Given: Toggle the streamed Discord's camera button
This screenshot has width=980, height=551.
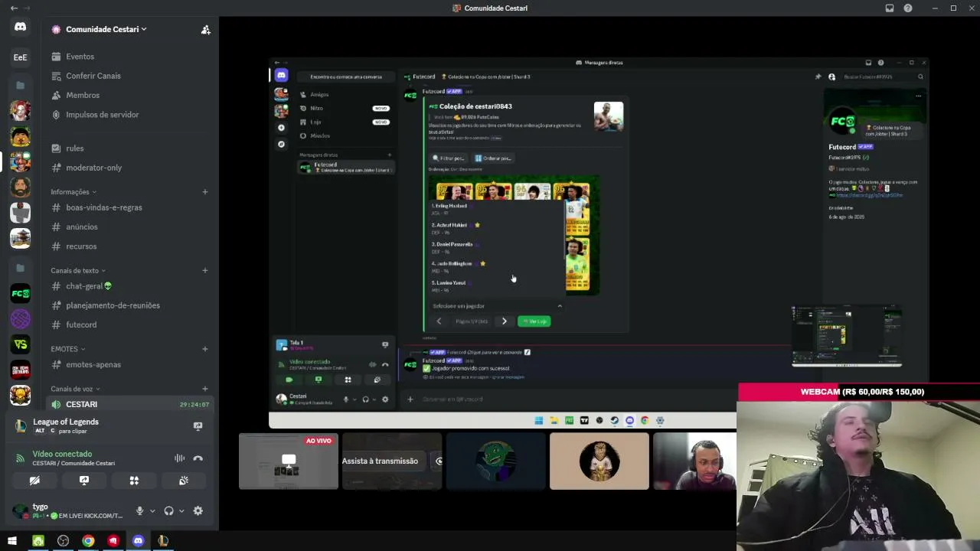Looking at the screenshot, I should (289, 380).
